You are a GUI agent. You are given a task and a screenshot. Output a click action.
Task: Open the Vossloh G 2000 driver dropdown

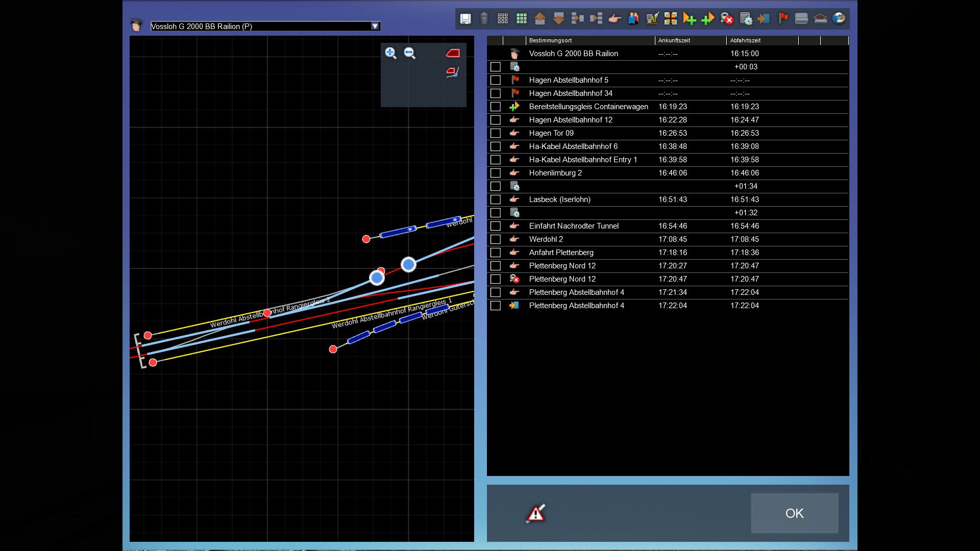(x=375, y=26)
